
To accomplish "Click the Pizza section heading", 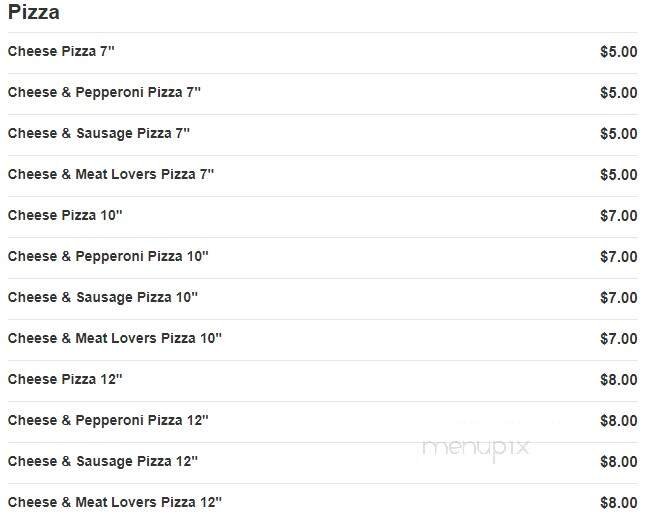I will point(34,13).
